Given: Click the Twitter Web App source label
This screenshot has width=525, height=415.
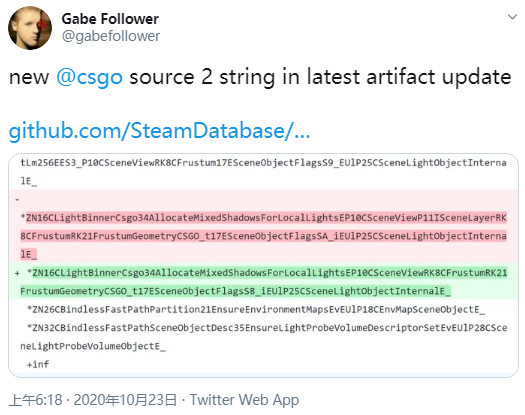Looking at the screenshot, I should (x=244, y=400).
